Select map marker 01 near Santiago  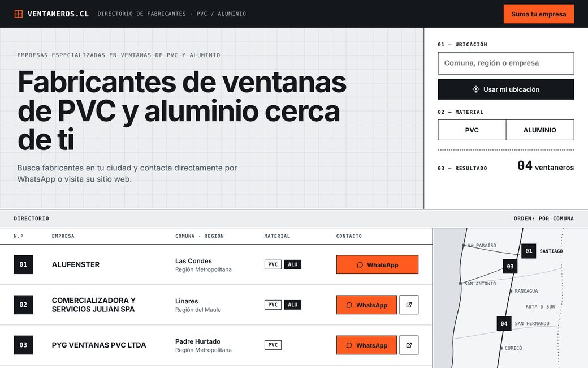(529, 251)
